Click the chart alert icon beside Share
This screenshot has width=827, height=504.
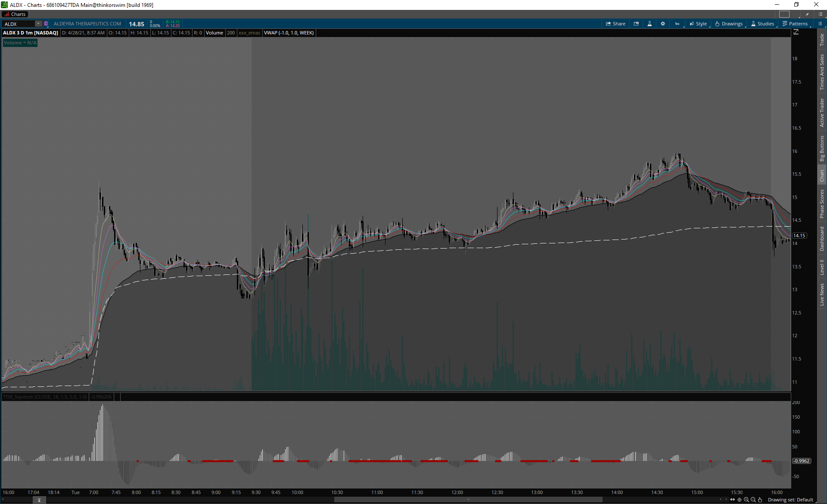pyautogui.click(x=636, y=24)
